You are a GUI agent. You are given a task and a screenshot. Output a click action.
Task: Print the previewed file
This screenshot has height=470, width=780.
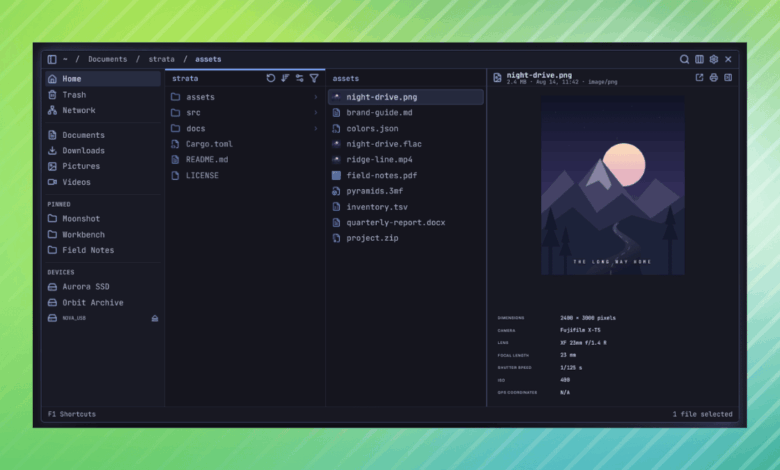714,78
